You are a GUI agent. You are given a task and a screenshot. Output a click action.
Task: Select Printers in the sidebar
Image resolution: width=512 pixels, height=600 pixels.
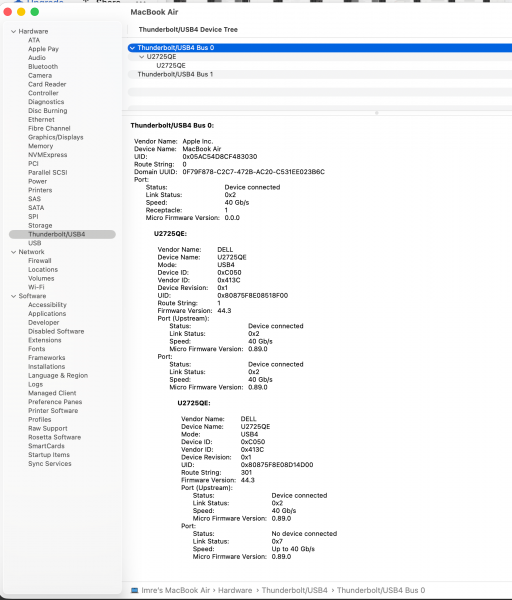pyautogui.click(x=40, y=190)
